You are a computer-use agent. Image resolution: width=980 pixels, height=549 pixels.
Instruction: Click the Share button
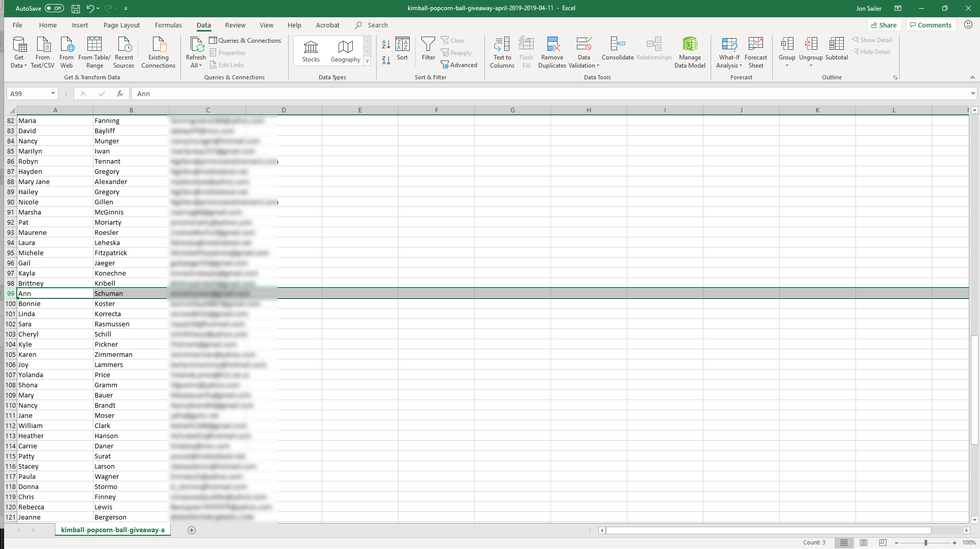click(884, 25)
